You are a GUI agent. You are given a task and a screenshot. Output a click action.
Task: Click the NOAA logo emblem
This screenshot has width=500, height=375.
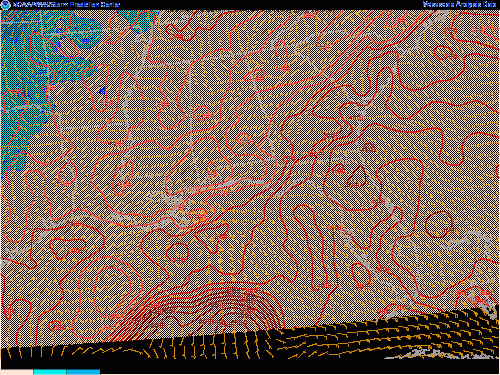[6, 5]
